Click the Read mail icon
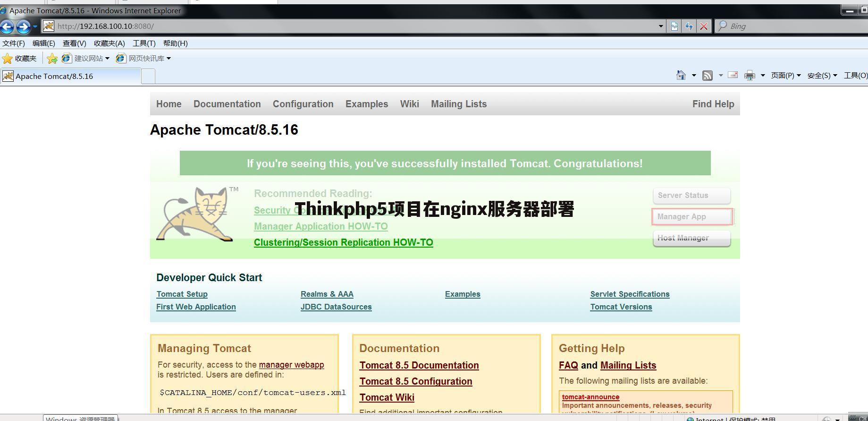Screen dimensions: 868x421 (733, 75)
